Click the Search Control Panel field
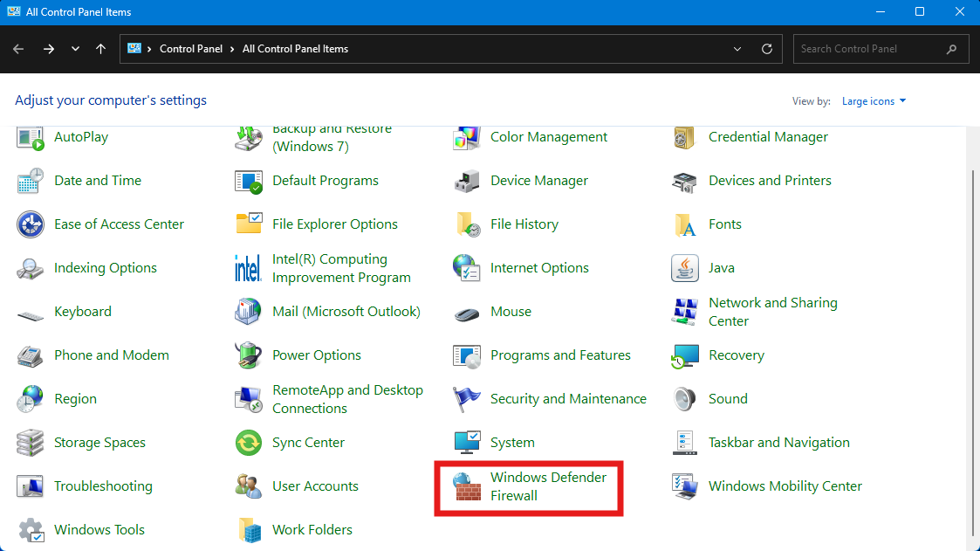Viewport: 980px width, 551px height. [868, 49]
